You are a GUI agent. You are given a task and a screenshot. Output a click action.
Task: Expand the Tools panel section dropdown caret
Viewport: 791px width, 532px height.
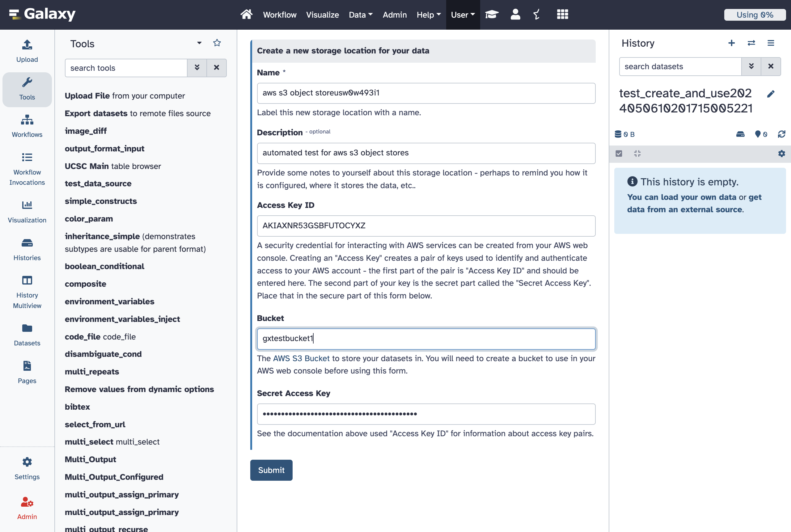(199, 43)
